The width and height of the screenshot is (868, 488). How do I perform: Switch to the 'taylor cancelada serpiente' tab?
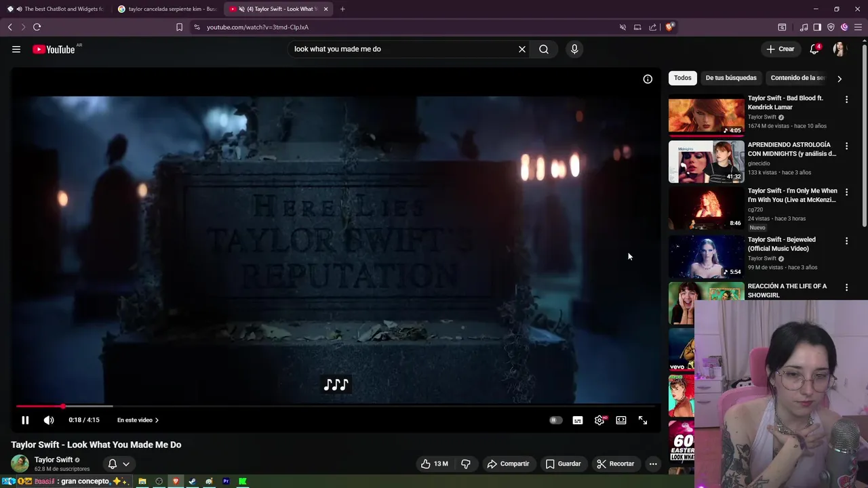167,9
